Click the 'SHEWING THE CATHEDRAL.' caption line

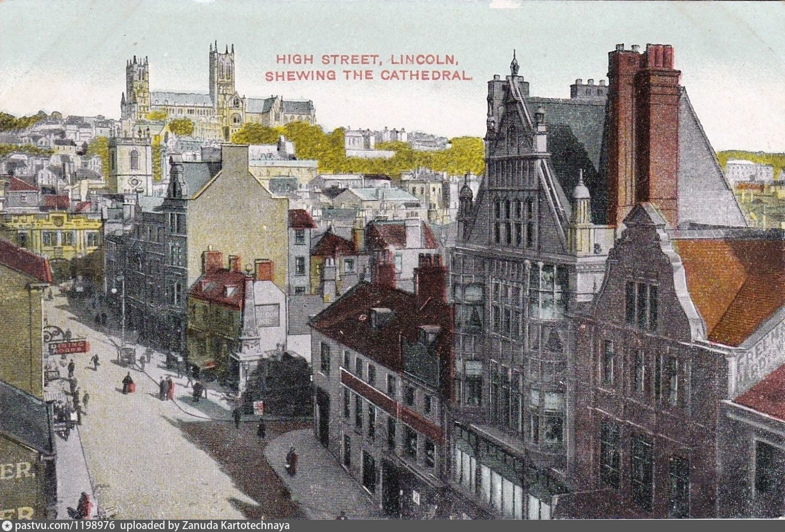pos(369,76)
